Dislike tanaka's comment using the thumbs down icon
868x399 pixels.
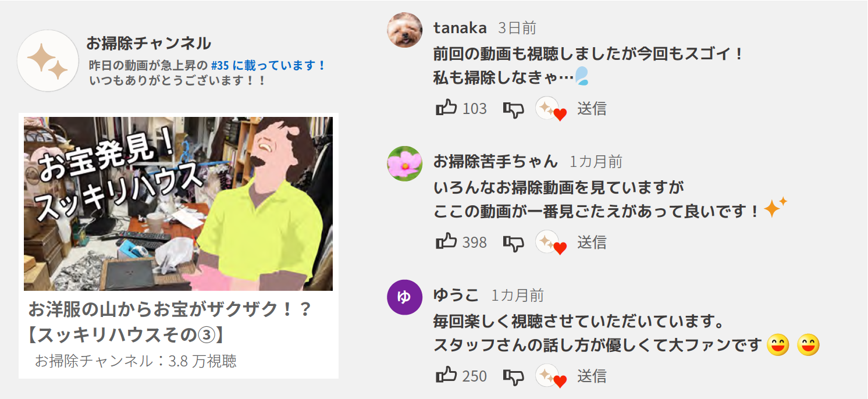513,108
